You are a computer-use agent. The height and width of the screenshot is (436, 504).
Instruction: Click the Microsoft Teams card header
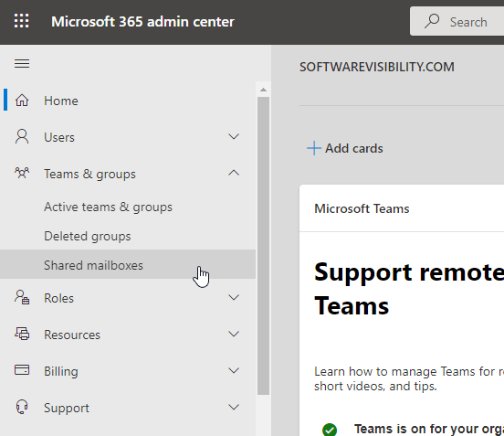(x=362, y=208)
